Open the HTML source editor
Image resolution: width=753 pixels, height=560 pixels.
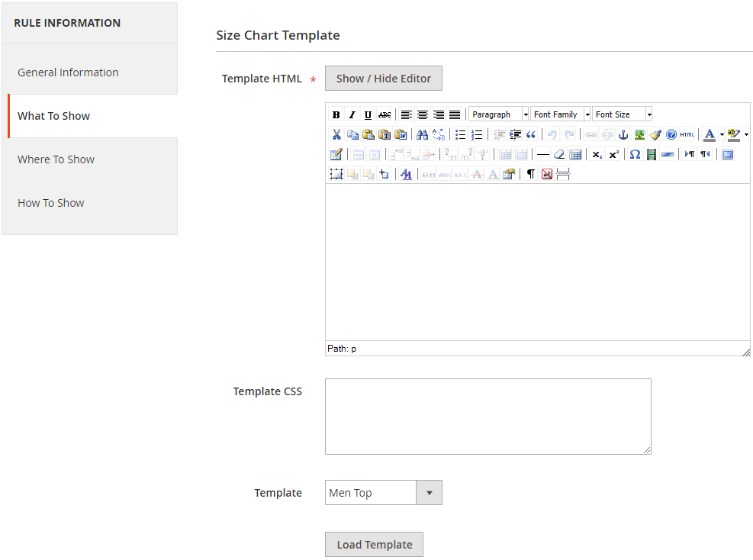point(687,134)
